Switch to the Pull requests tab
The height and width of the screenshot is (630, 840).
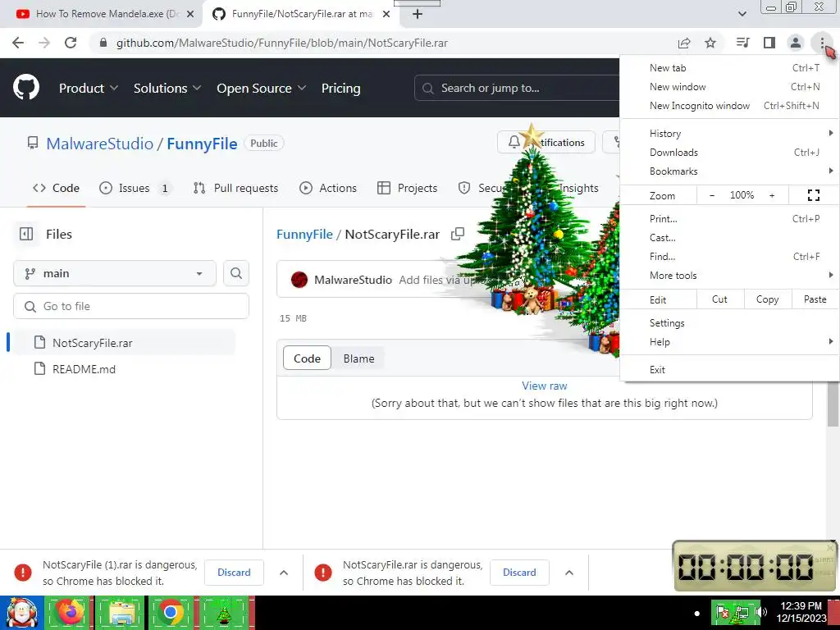[x=236, y=188]
